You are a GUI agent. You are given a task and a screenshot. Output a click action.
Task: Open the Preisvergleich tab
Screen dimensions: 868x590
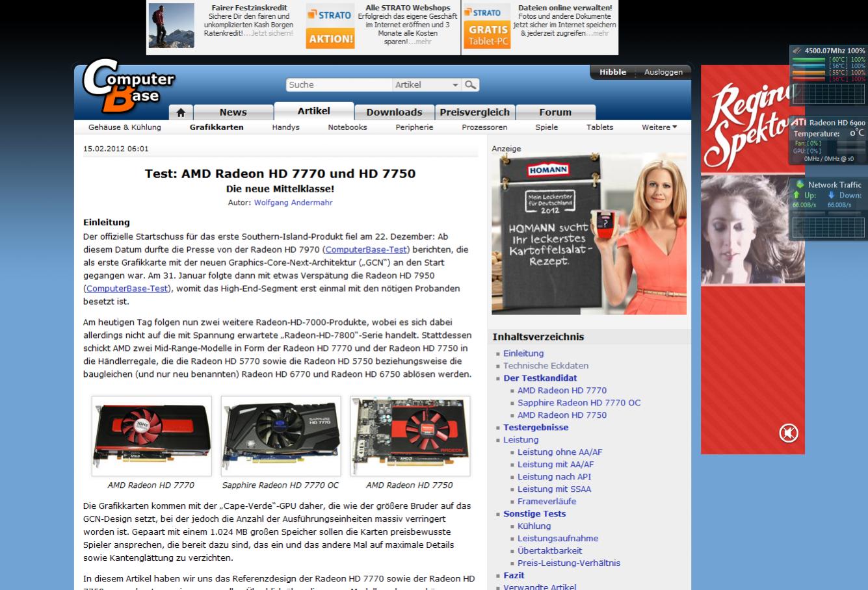pyautogui.click(x=475, y=112)
